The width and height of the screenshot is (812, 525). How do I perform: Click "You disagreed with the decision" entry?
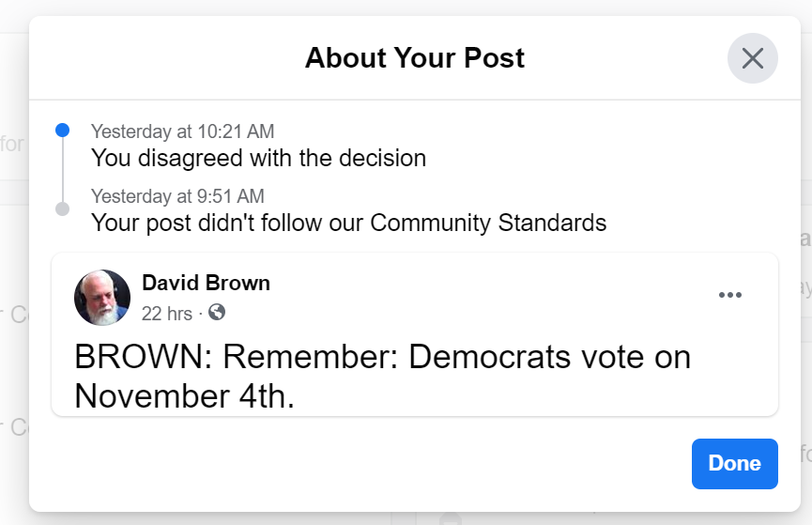tap(258, 158)
